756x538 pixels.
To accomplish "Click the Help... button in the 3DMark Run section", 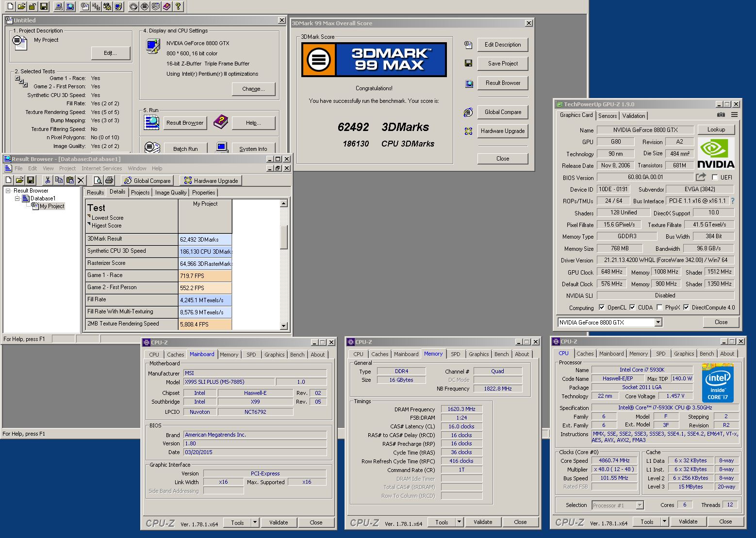I will [x=253, y=123].
